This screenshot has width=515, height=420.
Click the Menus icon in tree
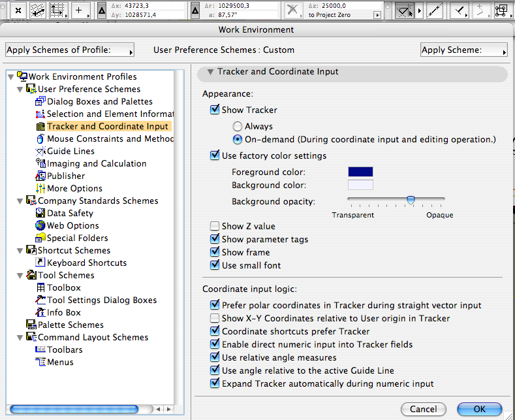(40, 362)
